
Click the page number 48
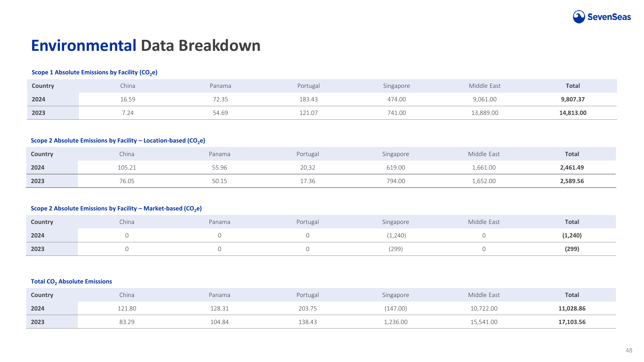(629, 350)
